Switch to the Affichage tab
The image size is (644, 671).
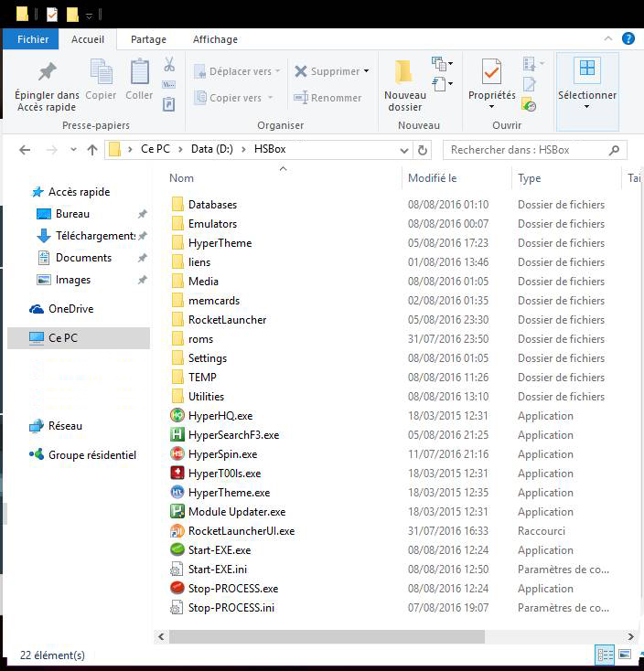click(x=215, y=39)
